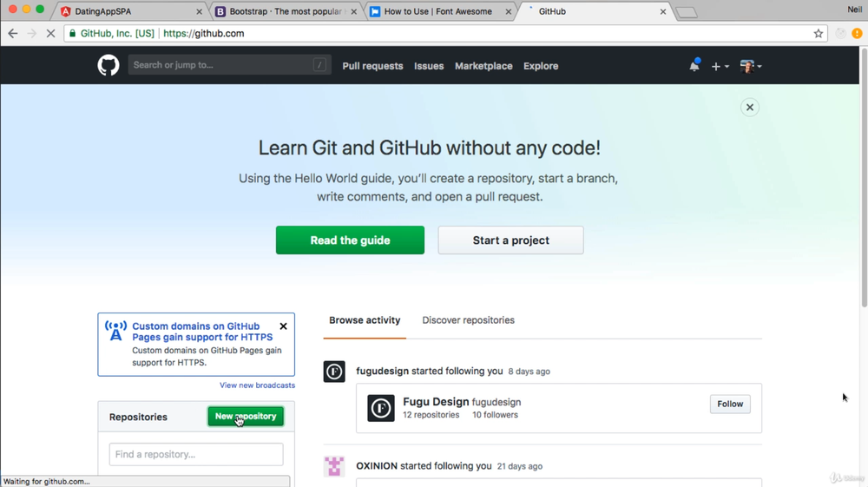
Task: Go forward with the browser forward arrow
Action: (31, 33)
